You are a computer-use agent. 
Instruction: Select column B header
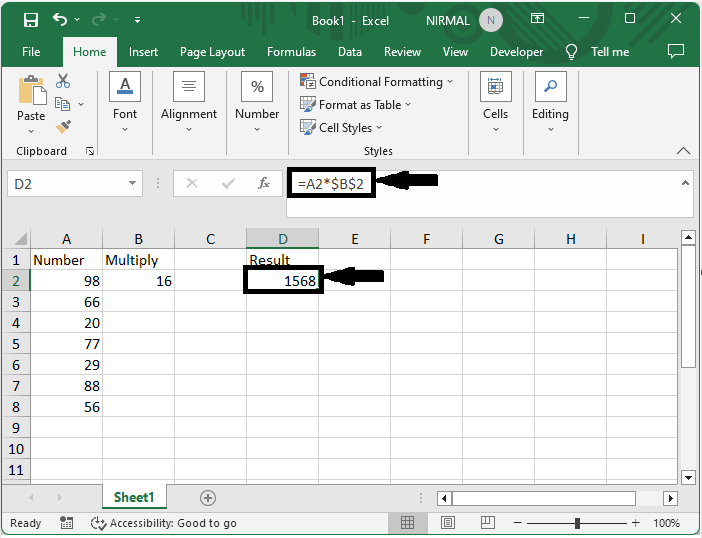[138, 239]
